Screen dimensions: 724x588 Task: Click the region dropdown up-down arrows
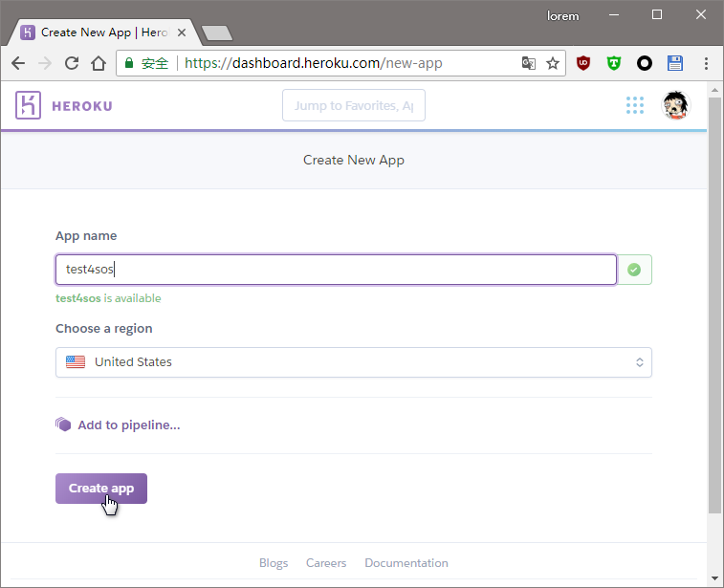pos(640,362)
